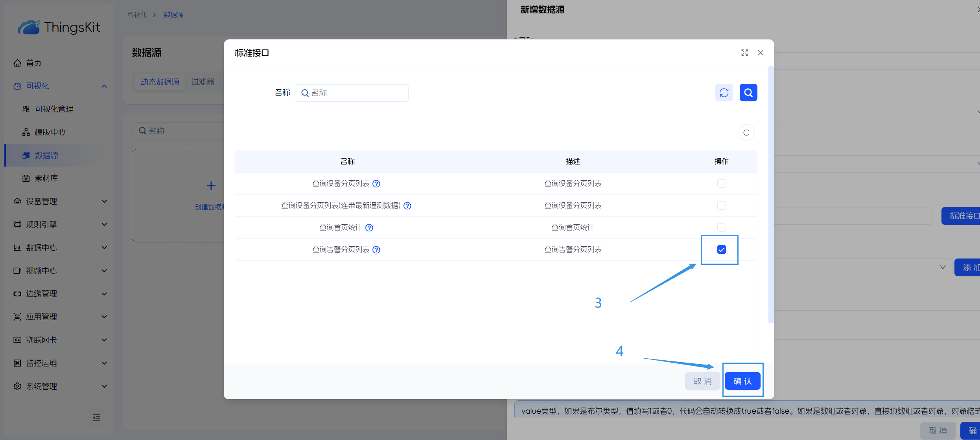
Task: Click the blue search magnifier button
Action: coord(748,93)
